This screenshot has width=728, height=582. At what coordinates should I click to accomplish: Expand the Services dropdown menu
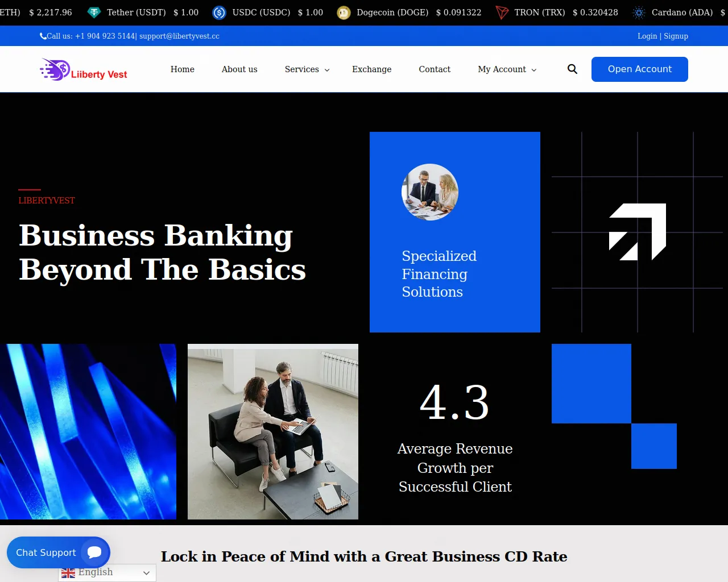(307, 69)
